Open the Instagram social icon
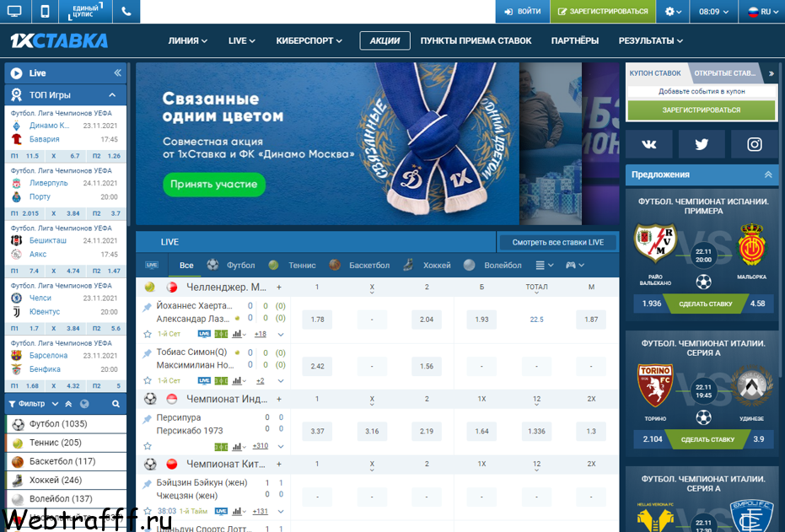This screenshot has height=532, width=785. tap(755, 144)
